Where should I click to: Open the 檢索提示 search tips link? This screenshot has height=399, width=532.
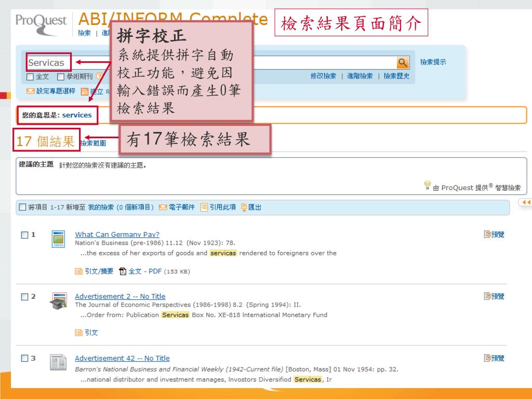click(x=433, y=62)
